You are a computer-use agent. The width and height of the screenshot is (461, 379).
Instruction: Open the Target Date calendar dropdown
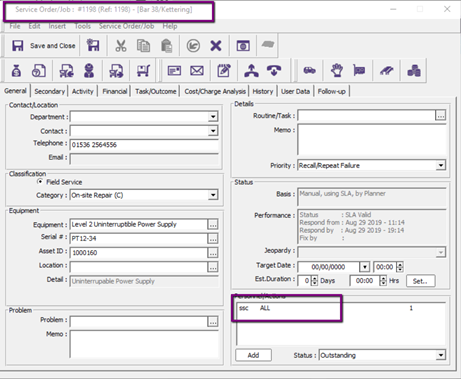(x=365, y=267)
